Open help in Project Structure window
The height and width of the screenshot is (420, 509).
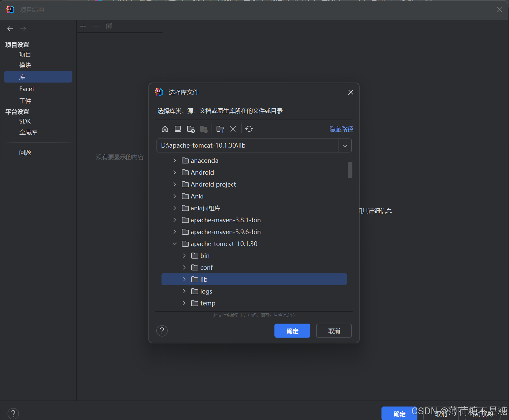coord(13,413)
